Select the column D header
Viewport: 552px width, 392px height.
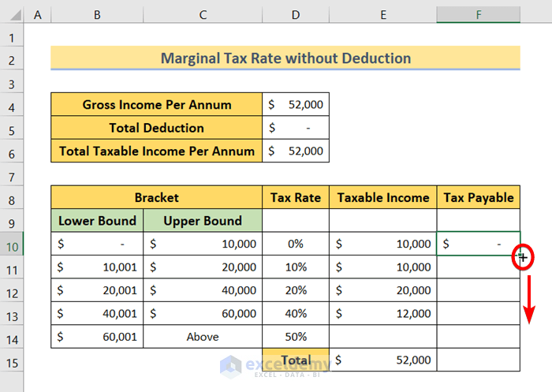point(296,15)
